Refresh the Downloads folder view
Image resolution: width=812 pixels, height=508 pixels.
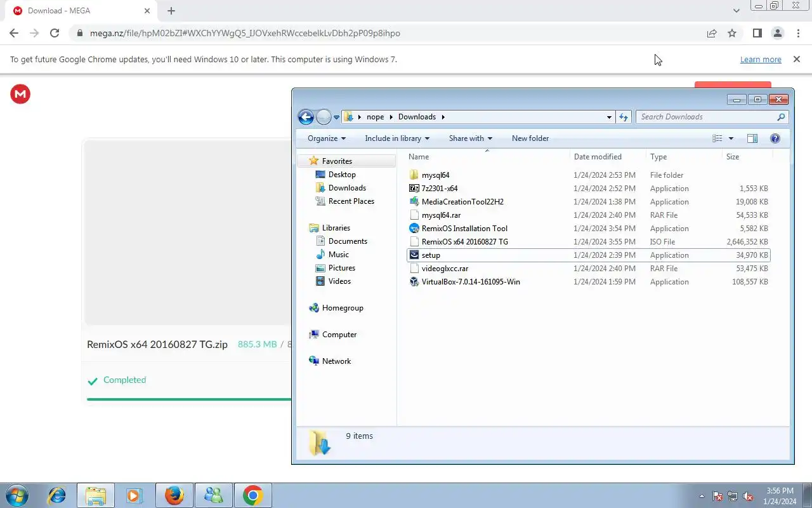tap(624, 117)
